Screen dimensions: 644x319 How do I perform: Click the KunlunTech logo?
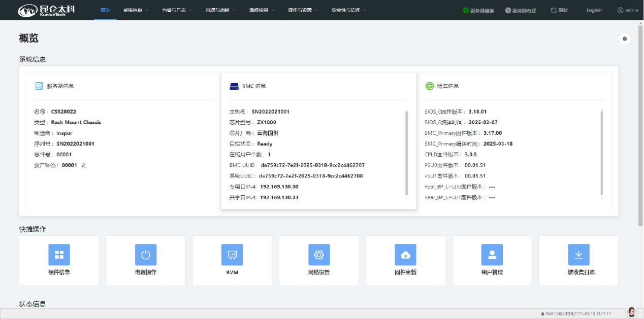point(46,10)
